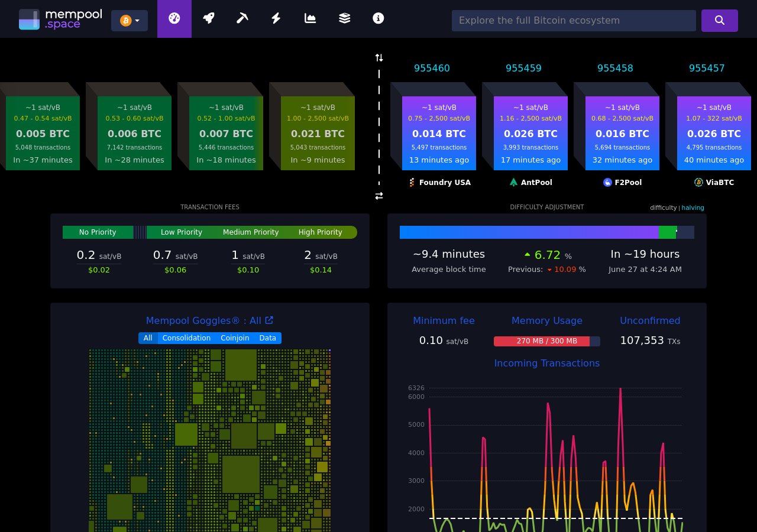This screenshot has width=757, height=532.
Task: Select the Consolidation goggles filter
Action: pos(186,338)
